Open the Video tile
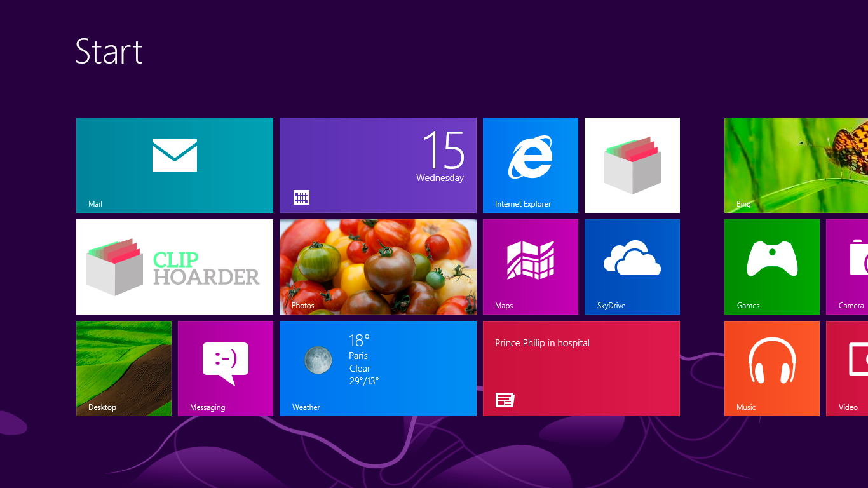868x488 pixels. (847, 369)
